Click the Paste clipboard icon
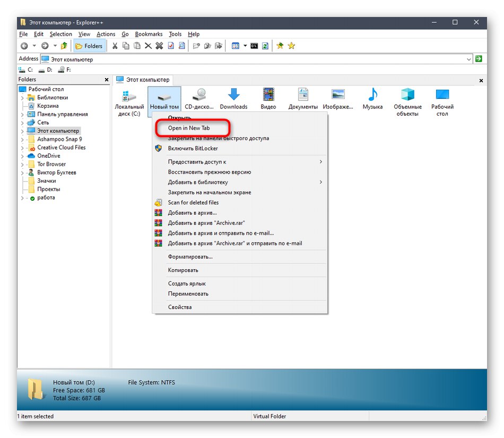504x438 pixels. 137,46
